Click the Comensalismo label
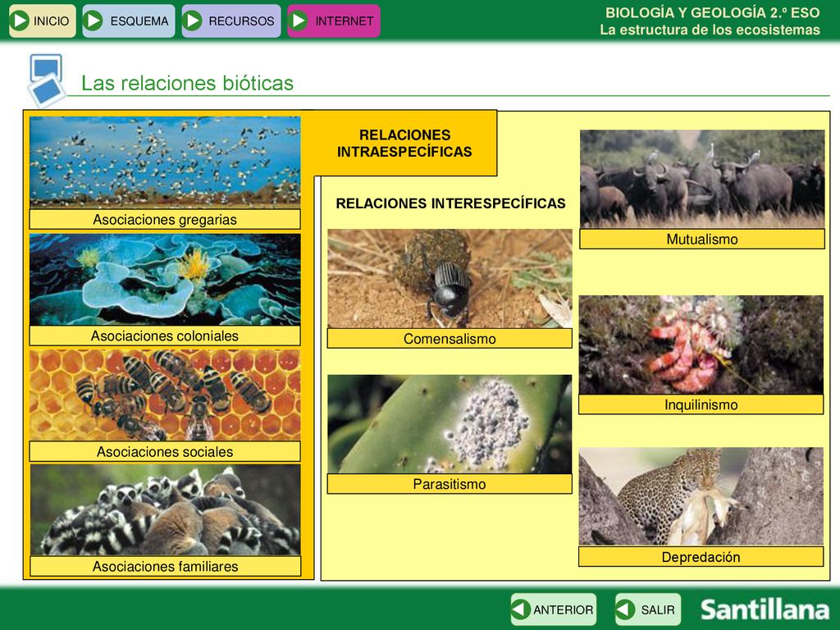Viewport: 840px width, 630px height. click(450, 339)
